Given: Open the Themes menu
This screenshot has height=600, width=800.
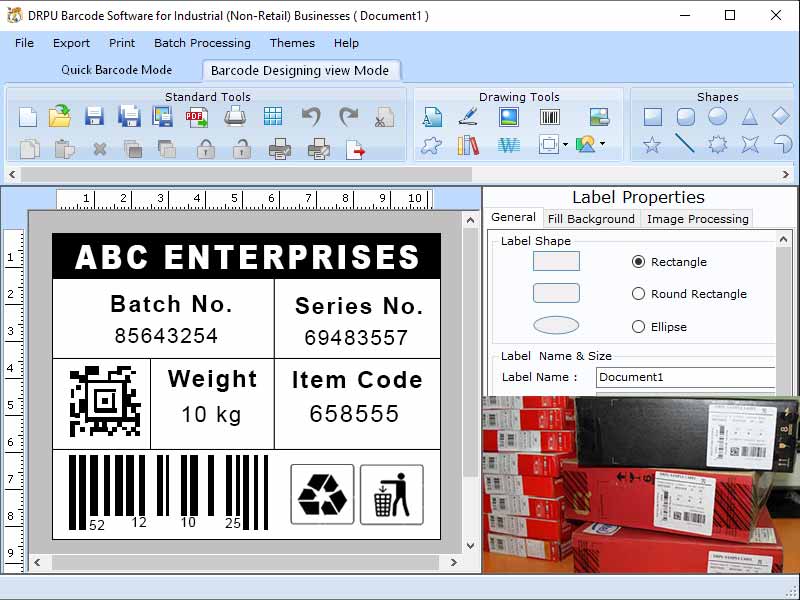Looking at the screenshot, I should pos(292,43).
